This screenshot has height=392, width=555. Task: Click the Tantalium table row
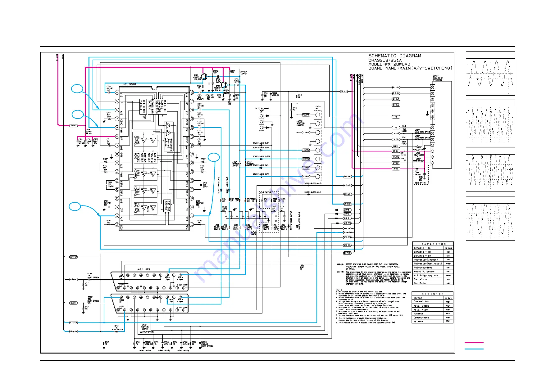click(x=433, y=279)
